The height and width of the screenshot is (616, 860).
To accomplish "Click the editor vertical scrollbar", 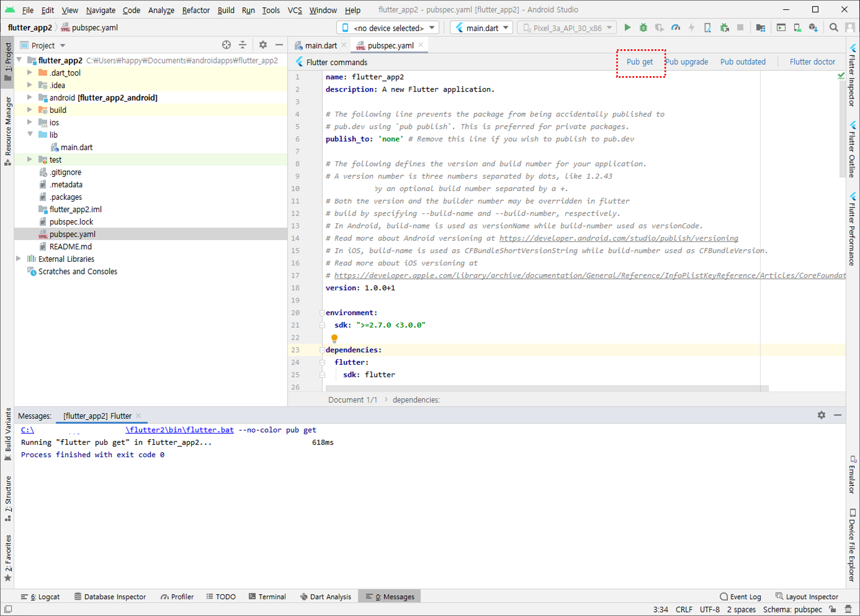I will (x=842, y=129).
